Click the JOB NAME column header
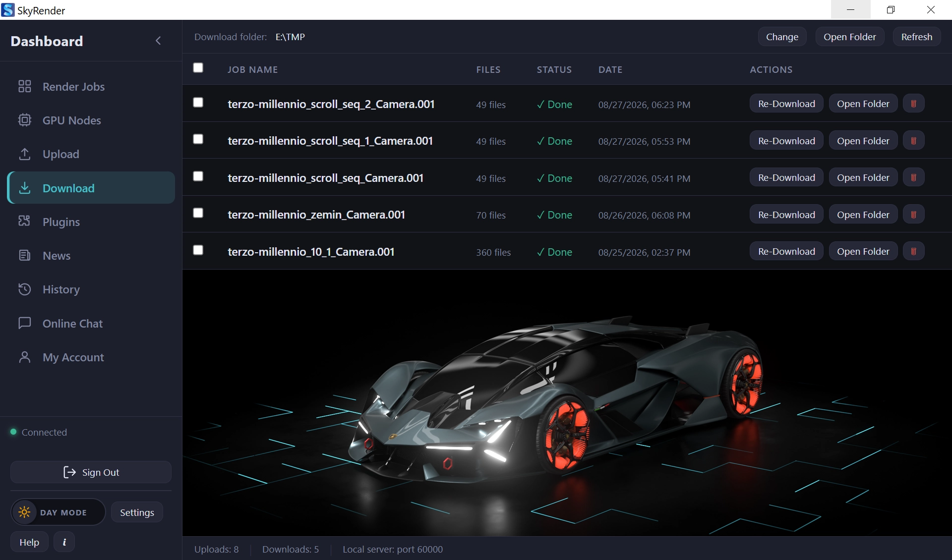 pos(252,69)
